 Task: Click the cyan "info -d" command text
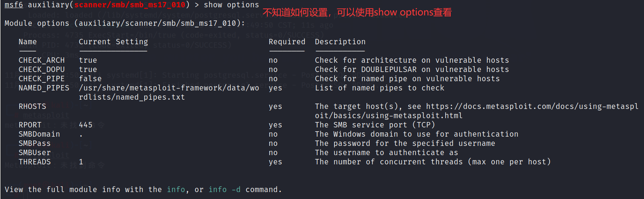[x=224, y=190]
